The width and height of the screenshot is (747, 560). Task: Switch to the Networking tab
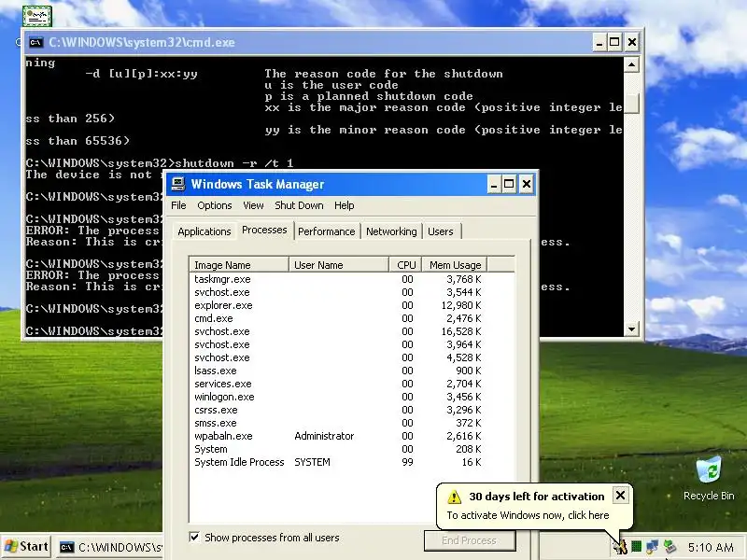click(391, 231)
